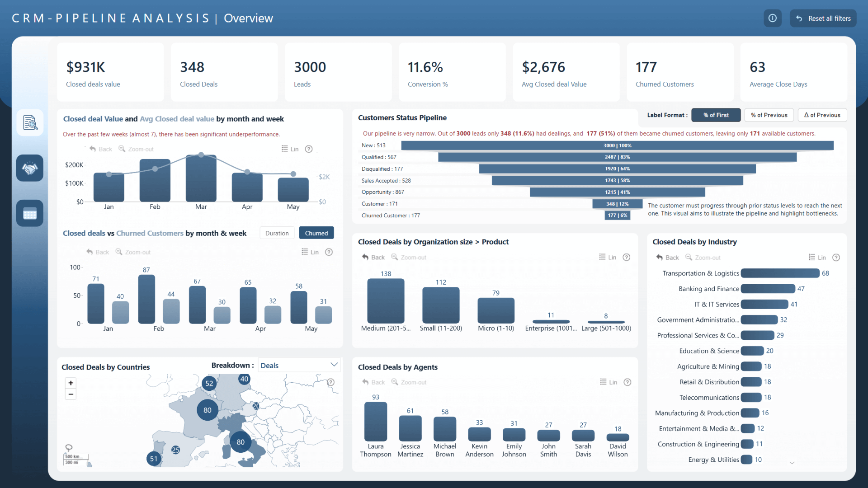Select the '% of First' label format

[716, 115]
